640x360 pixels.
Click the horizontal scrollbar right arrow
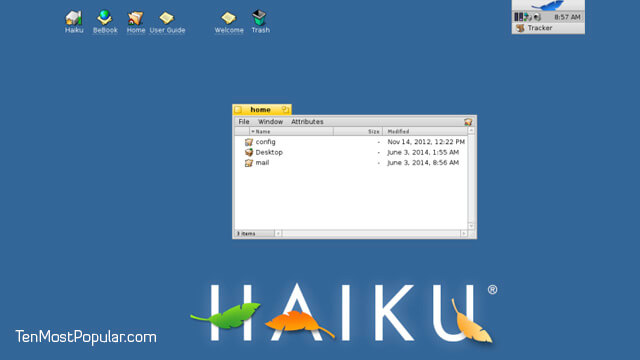pos(464,233)
